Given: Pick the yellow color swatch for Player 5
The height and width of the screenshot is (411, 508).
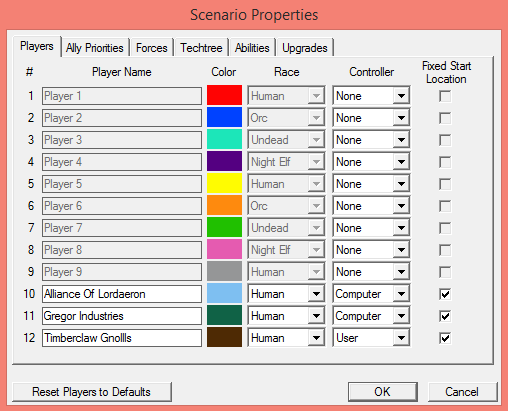Looking at the screenshot, I should [224, 184].
